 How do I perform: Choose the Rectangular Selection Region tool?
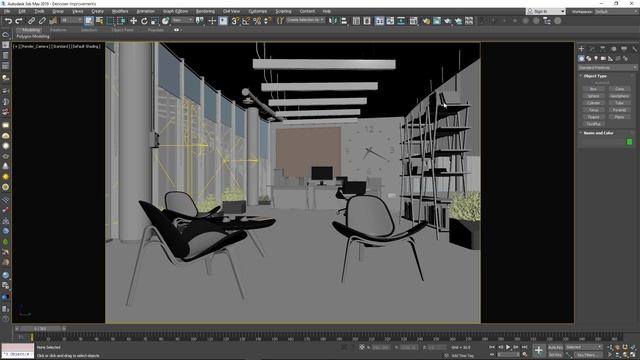110,21
